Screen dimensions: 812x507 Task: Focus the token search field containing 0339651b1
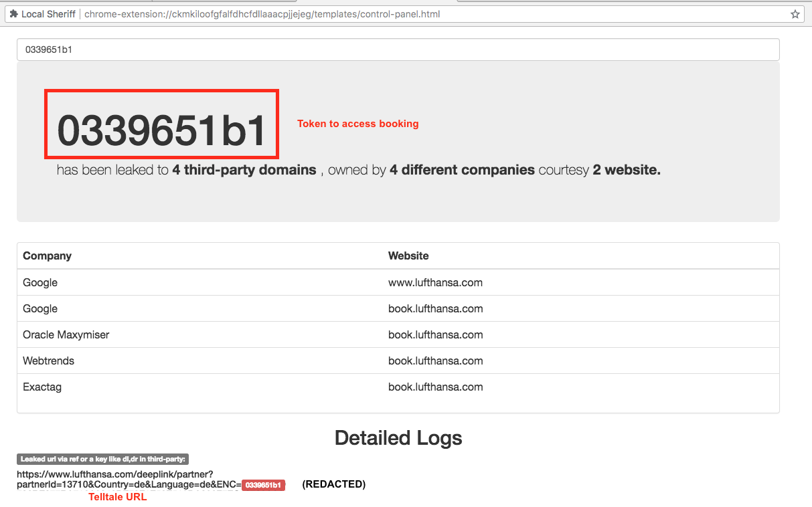pos(398,49)
